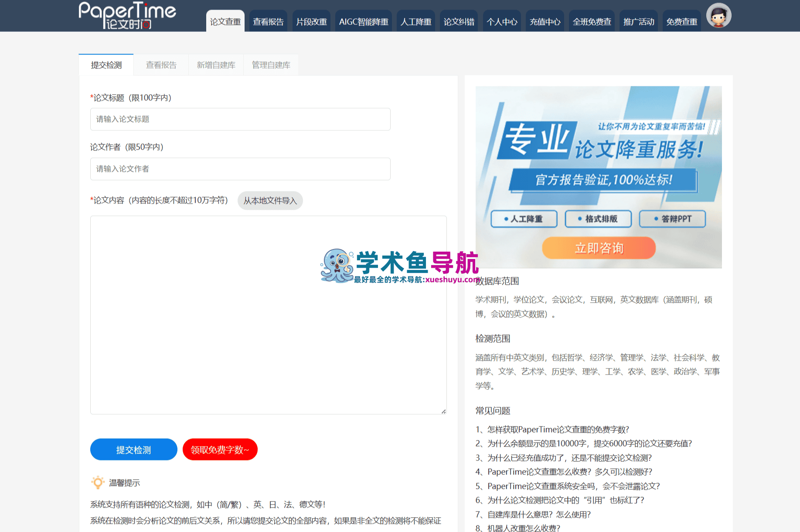800x532 pixels.
Task: Select 推广活动 in the top navigation
Action: point(639,21)
